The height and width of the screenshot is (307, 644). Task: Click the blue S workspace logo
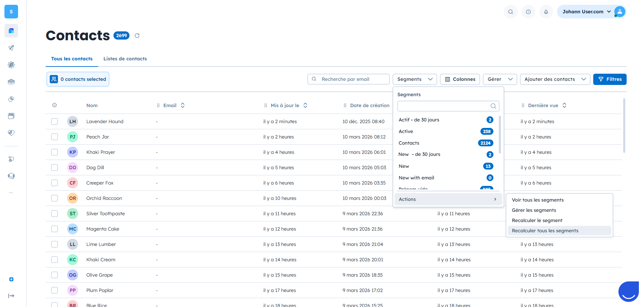[x=11, y=12]
